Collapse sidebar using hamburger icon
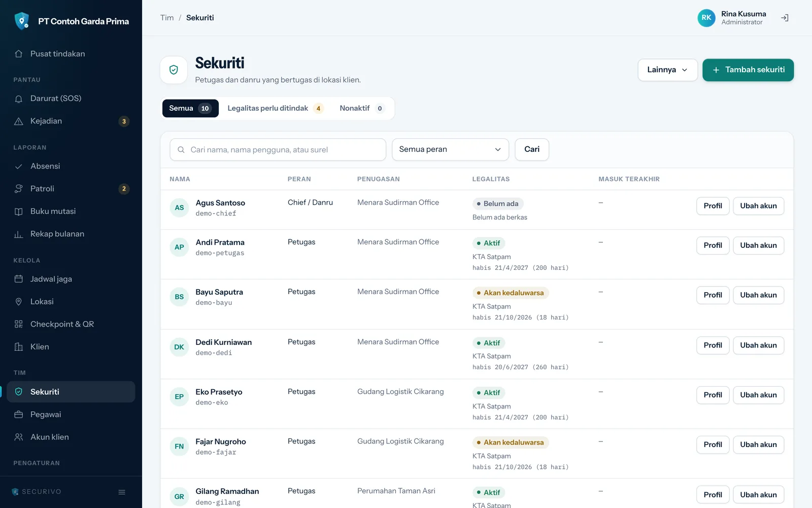812x508 pixels. (122, 492)
